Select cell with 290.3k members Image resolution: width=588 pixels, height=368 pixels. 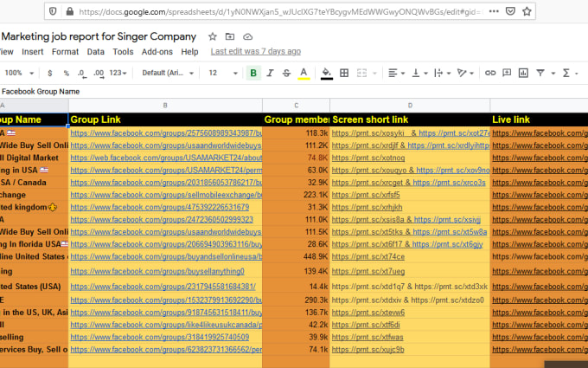click(297, 300)
